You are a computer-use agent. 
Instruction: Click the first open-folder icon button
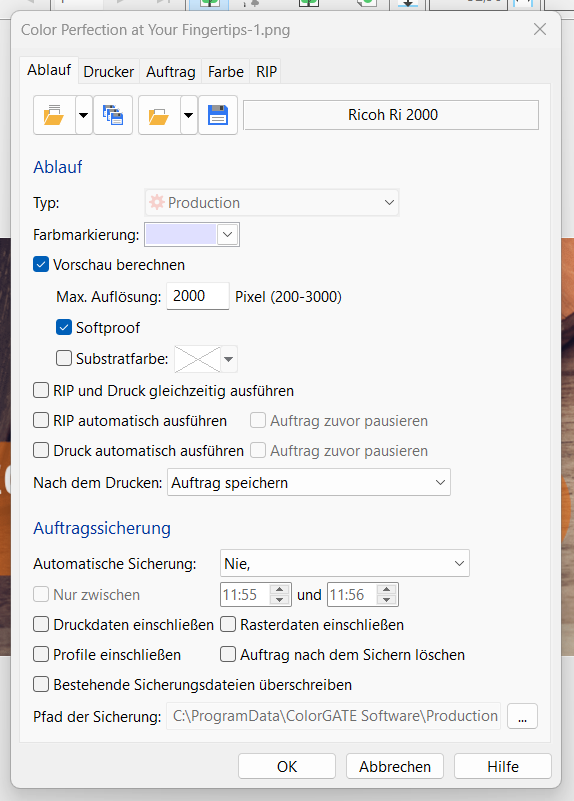coord(54,115)
